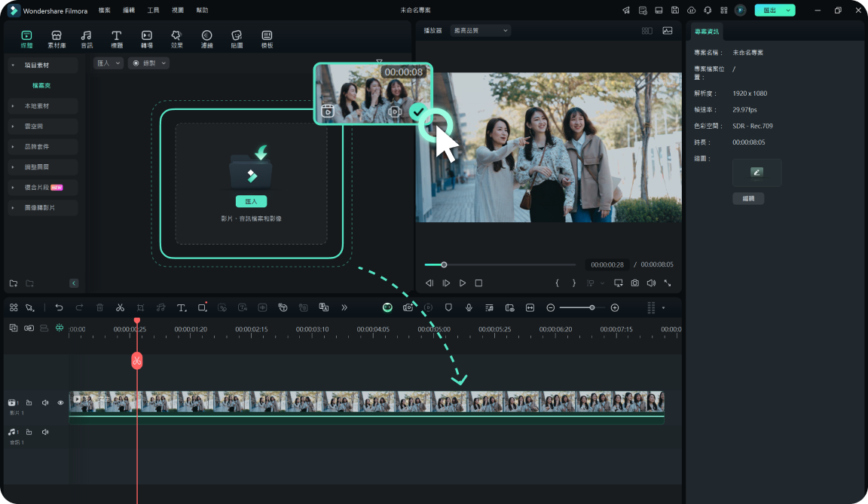Hide video track 1 with eye icon
The image size is (868, 504).
click(60, 403)
